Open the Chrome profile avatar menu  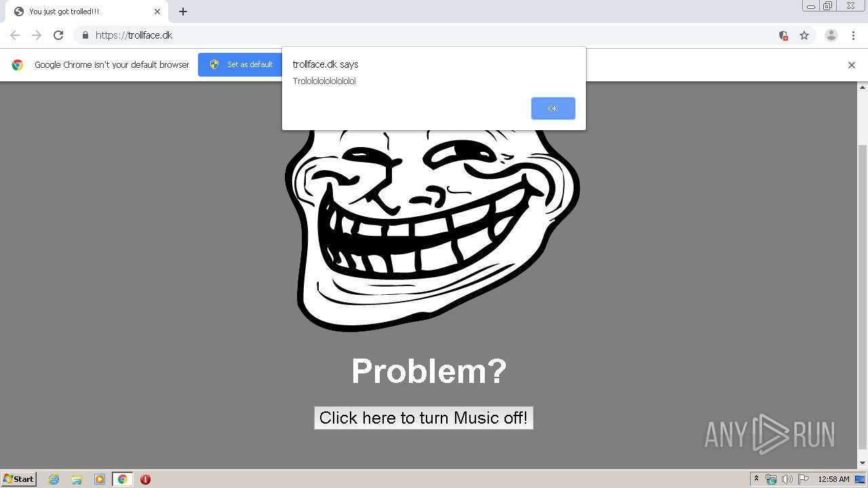pos(831,35)
